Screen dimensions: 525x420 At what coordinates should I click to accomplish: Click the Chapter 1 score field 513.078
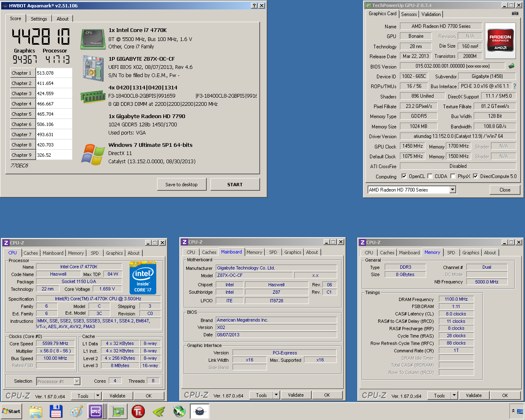(54, 73)
